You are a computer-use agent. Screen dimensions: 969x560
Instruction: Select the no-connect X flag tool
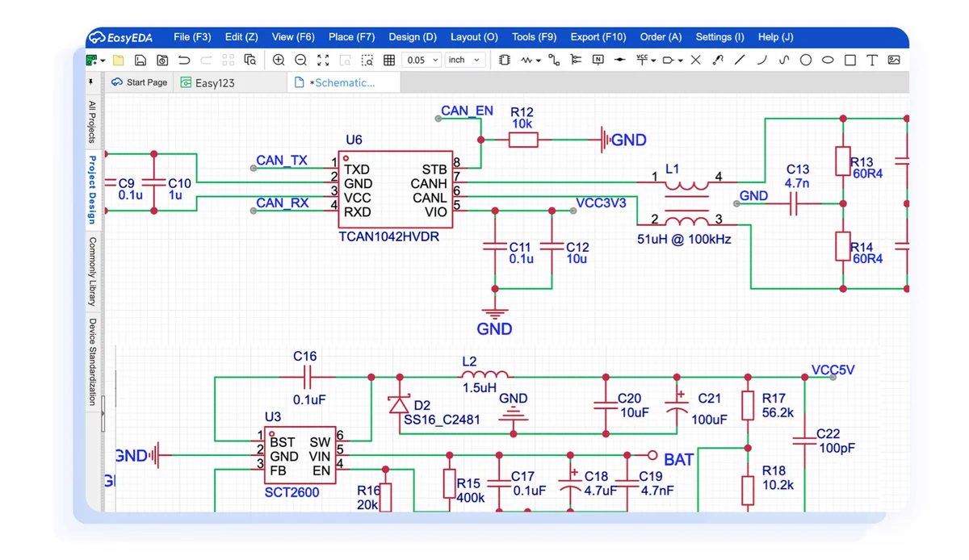[x=696, y=60]
